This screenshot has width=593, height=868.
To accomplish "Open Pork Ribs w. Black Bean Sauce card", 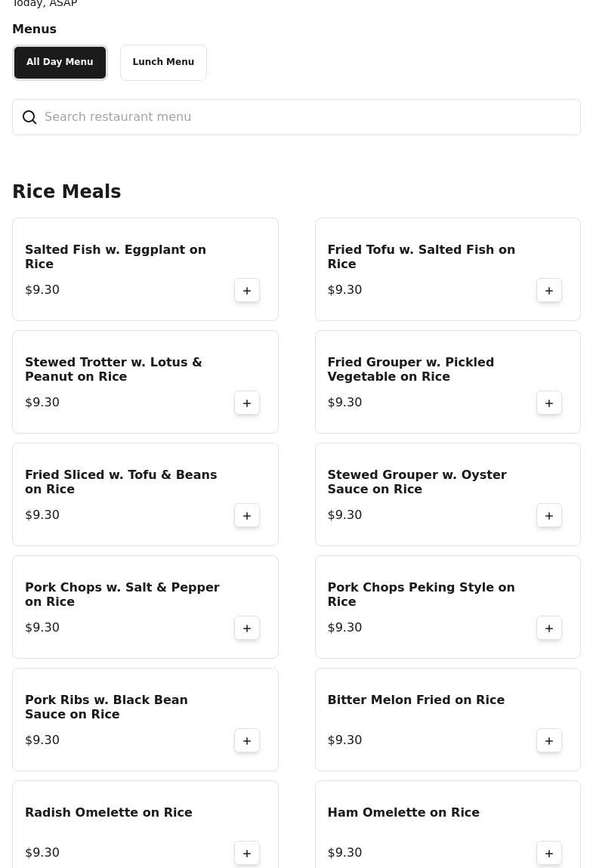I will click(107, 707).
